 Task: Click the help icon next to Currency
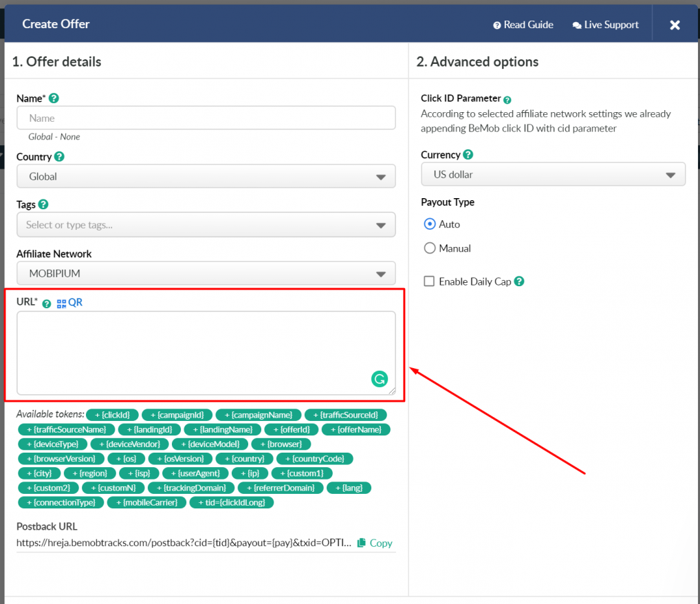point(468,155)
